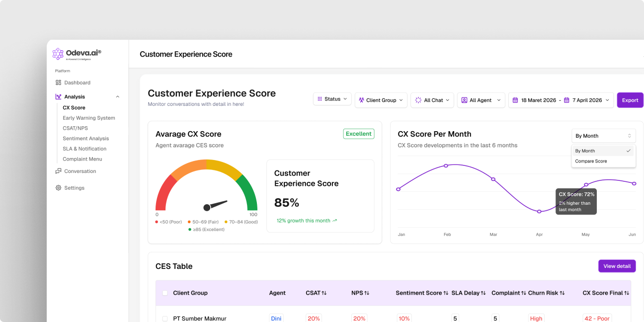Click calendar icon before 18 Maret 2026
This screenshot has height=322, width=644.
coord(515,100)
